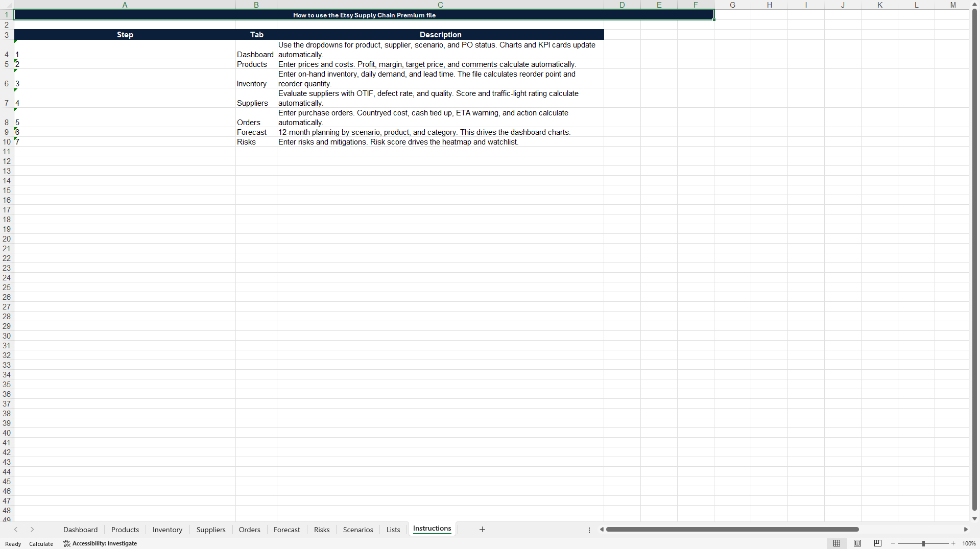This screenshot has width=980, height=549.
Task: Switch to Page Layout view icon
Action: click(x=857, y=543)
